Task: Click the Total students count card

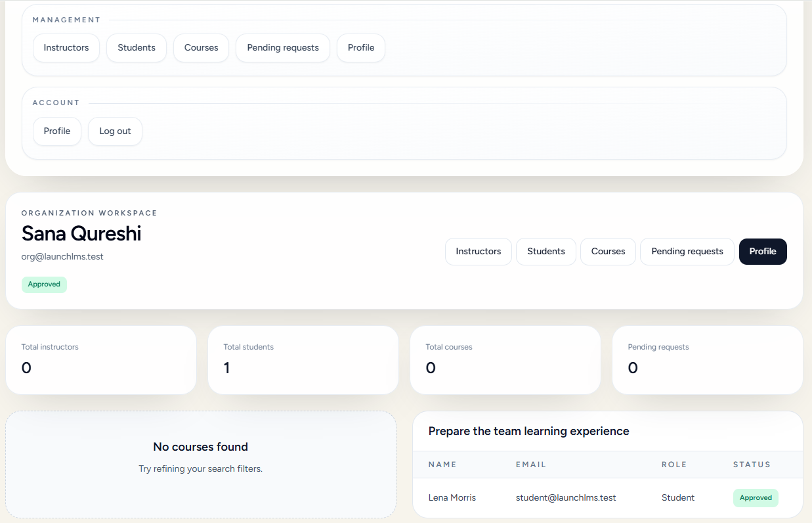Action: (x=303, y=359)
